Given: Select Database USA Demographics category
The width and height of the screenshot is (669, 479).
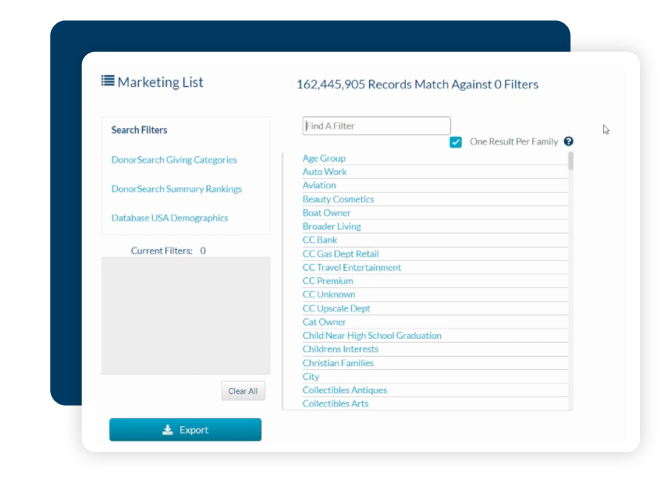Looking at the screenshot, I should tap(170, 218).
